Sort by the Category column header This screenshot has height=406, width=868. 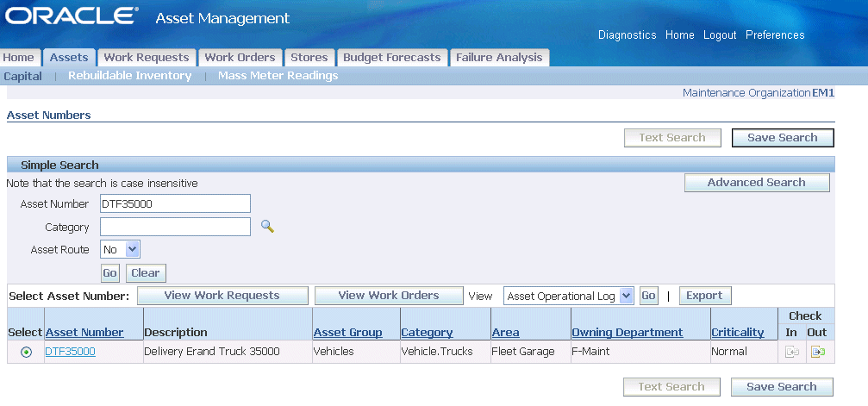[427, 333]
